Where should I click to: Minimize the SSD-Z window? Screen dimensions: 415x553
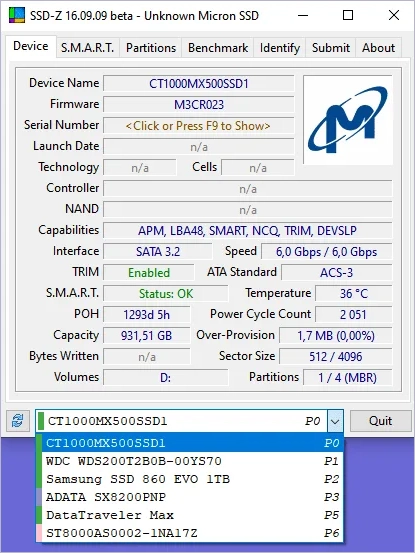pos(303,16)
